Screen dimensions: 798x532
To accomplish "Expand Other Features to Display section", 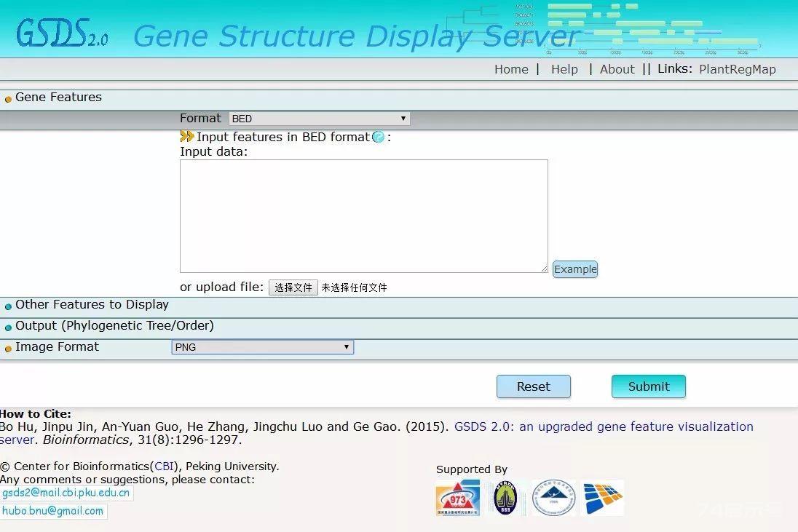I will 92,305.
